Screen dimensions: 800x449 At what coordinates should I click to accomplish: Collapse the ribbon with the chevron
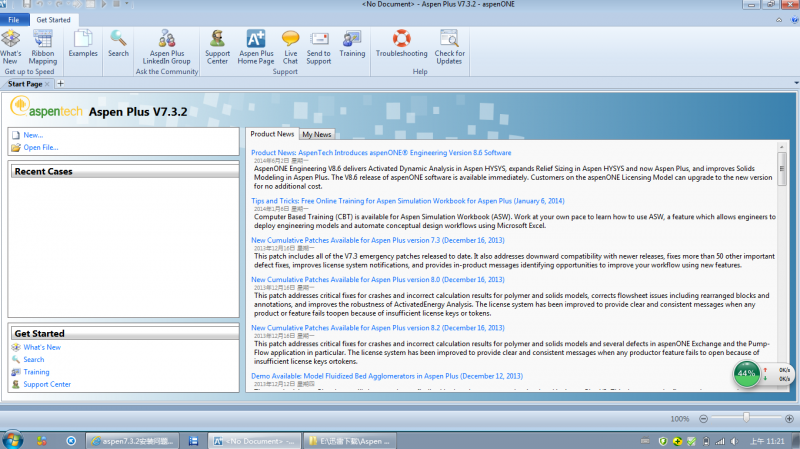tap(779, 20)
